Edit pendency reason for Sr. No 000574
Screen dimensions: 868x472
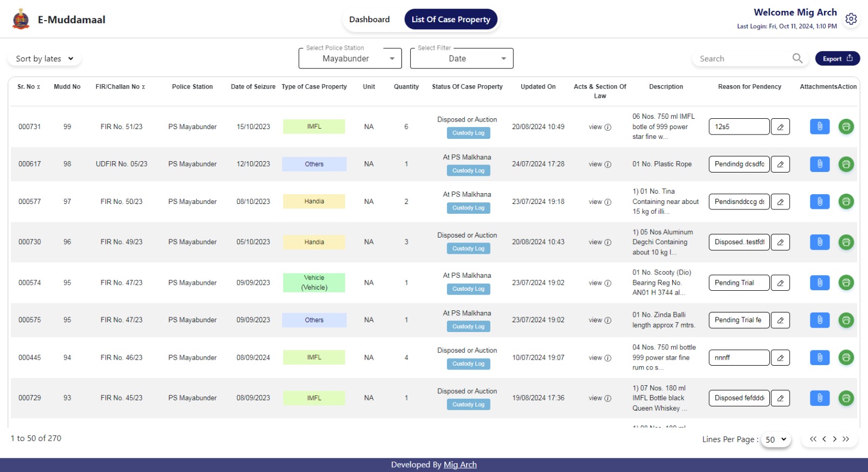(780, 283)
